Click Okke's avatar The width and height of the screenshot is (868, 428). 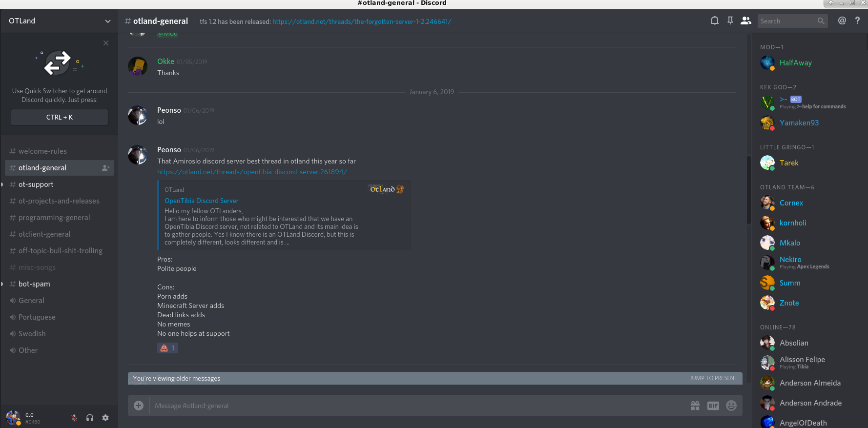(138, 66)
